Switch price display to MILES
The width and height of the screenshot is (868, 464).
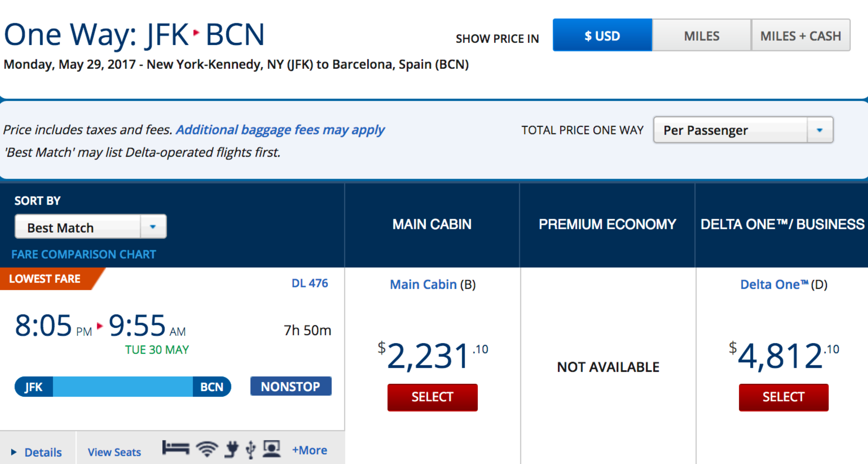click(x=702, y=35)
